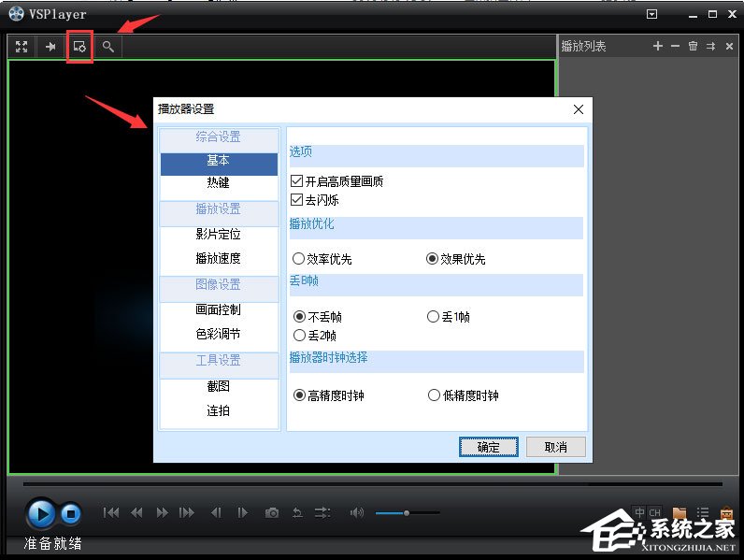Click the 中 input method indicator
The width and height of the screenshot is (744, 560).
pos(639,512)
